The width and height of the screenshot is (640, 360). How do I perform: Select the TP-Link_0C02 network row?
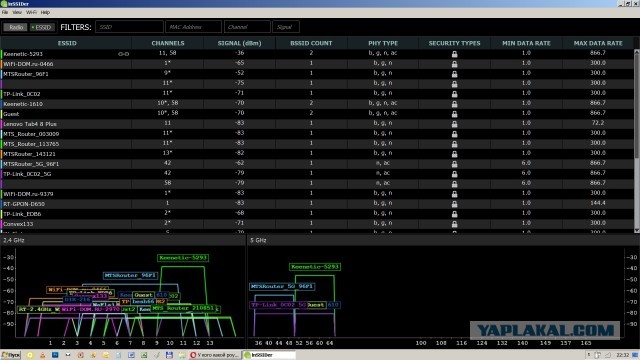click(317, 94)
